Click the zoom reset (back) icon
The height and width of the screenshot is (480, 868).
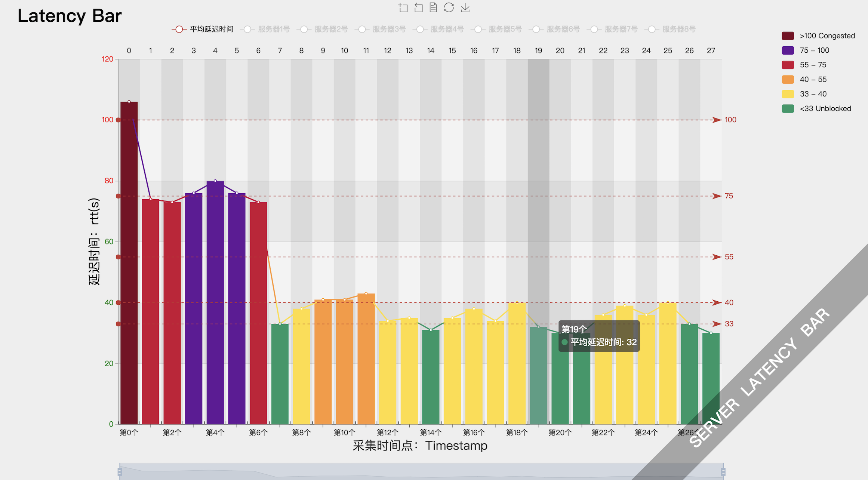(418, 7)
